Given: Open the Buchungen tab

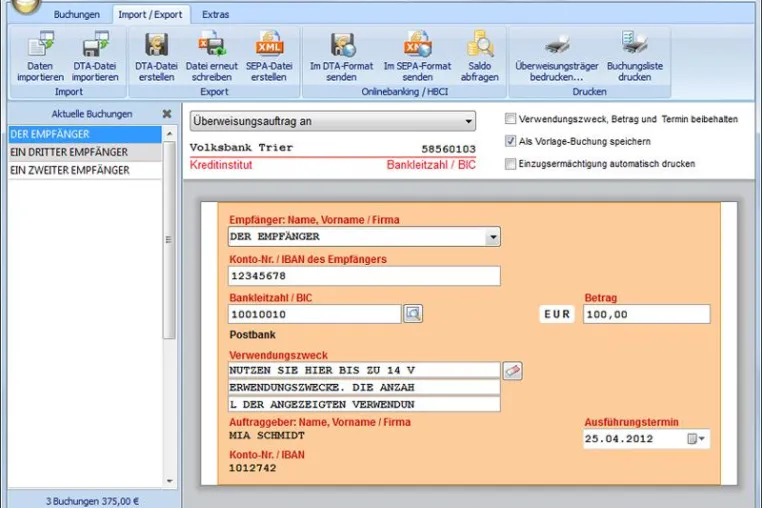Looking at the screenshot, I should tap(77, 15).
